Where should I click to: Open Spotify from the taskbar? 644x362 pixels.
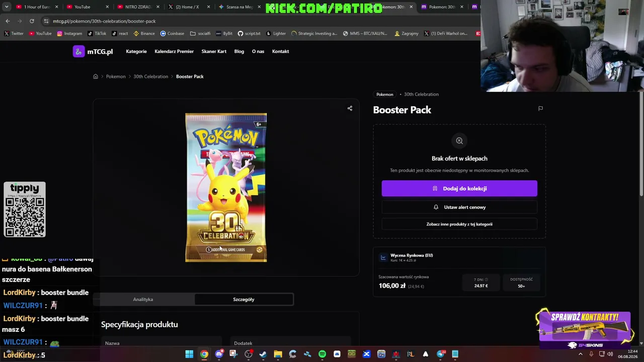point(322,354)
